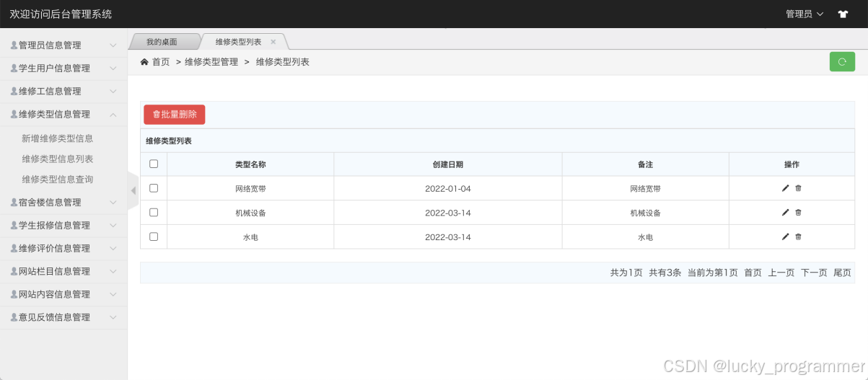The height and width of the screenshot is (380, 868).
Task: Expand the 网站栏目信息管理 menu chevron
Action: pos(113,271)
